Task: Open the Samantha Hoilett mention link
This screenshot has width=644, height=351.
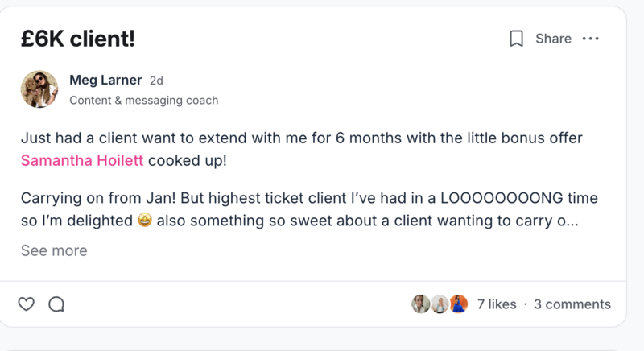Action: click(82, 160)
